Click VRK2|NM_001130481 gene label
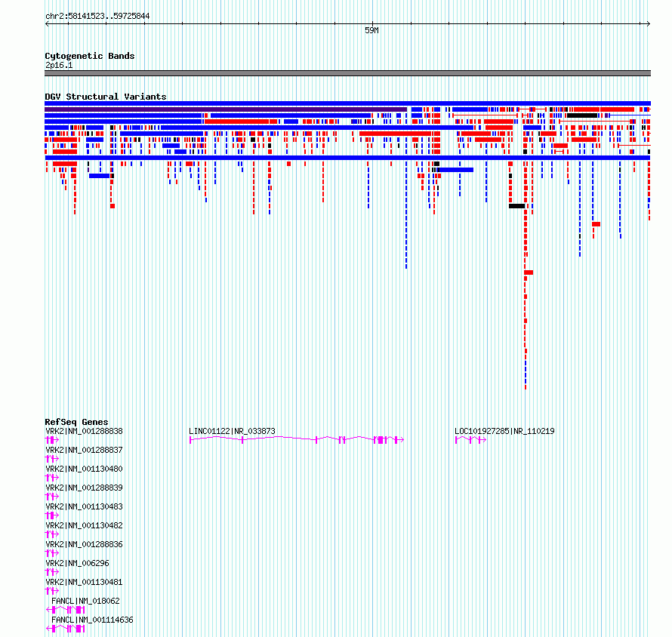 tap(84, 582)
